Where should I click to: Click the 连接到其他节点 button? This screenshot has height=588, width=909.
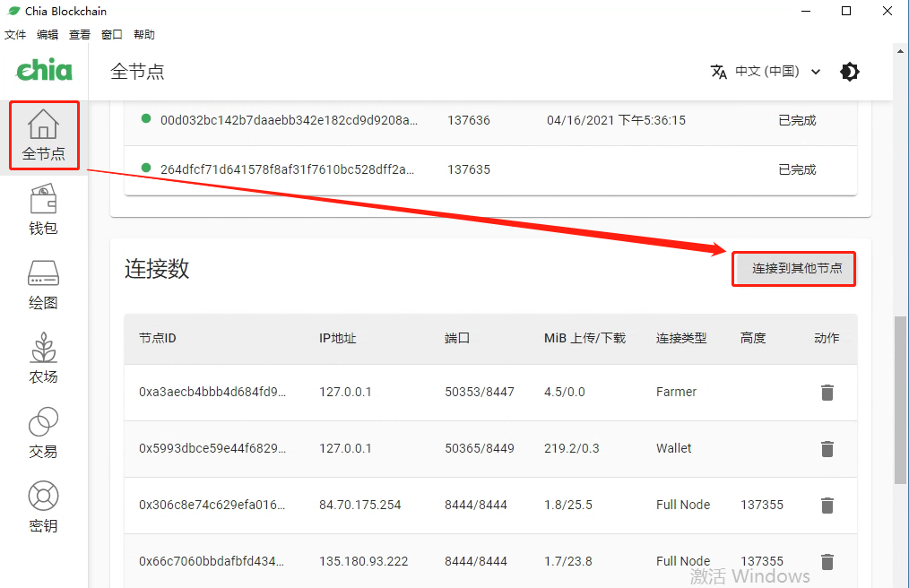pos(793,268)
